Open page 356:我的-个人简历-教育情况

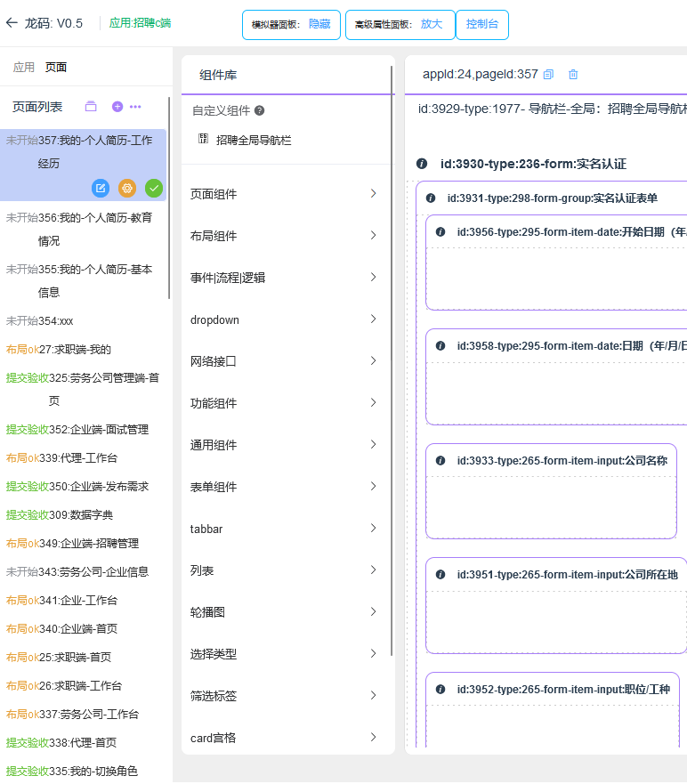point(83,230)
